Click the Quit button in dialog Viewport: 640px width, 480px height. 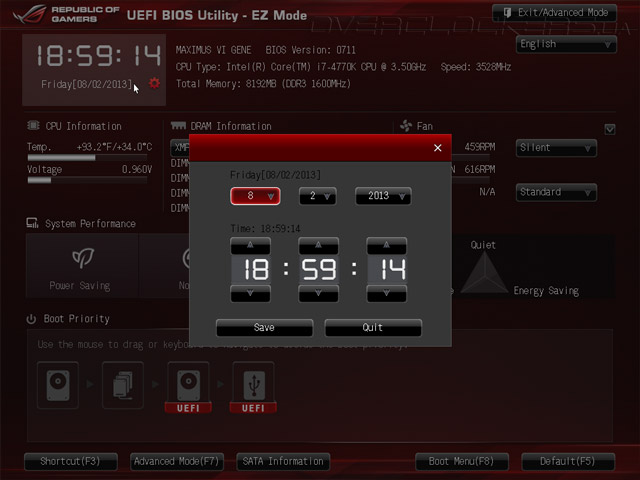[x=373, y=328]
